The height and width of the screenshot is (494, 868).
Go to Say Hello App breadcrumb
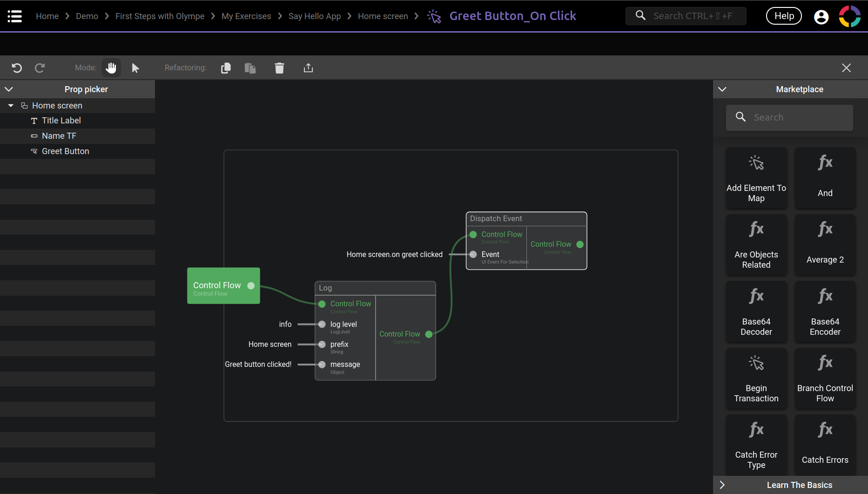[315, 16]
